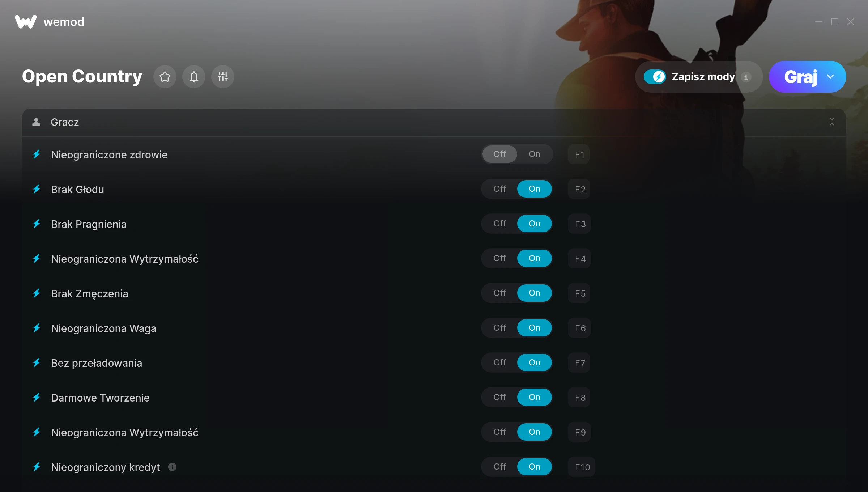Open the Graj button dropdown arrow
Viewport: 868px width, 492px height.
click(830, 77)
